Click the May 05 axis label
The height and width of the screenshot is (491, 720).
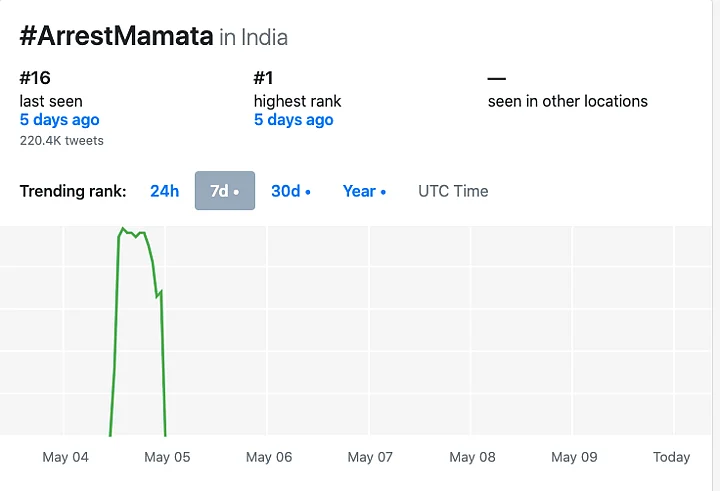pyautogui.click(x=167, y=457)
